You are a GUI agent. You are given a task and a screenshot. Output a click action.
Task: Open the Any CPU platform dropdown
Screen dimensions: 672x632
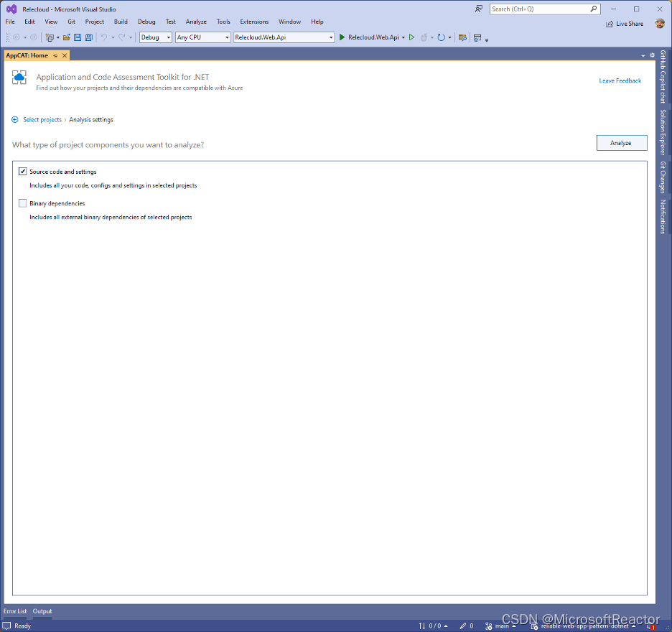pos(203,37)
